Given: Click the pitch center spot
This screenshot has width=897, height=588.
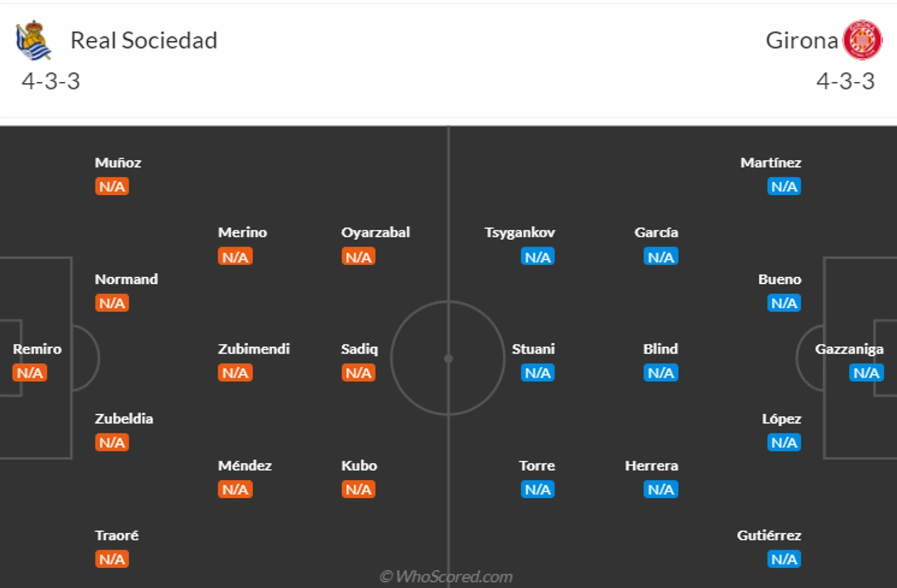Looking at the screenshot, I should pos(448,358).
